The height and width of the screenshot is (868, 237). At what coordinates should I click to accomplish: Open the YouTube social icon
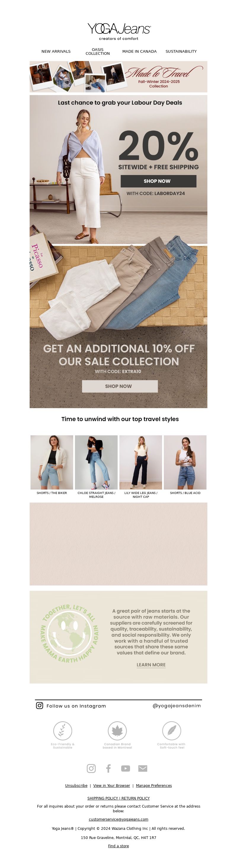[x=125, y=768]
